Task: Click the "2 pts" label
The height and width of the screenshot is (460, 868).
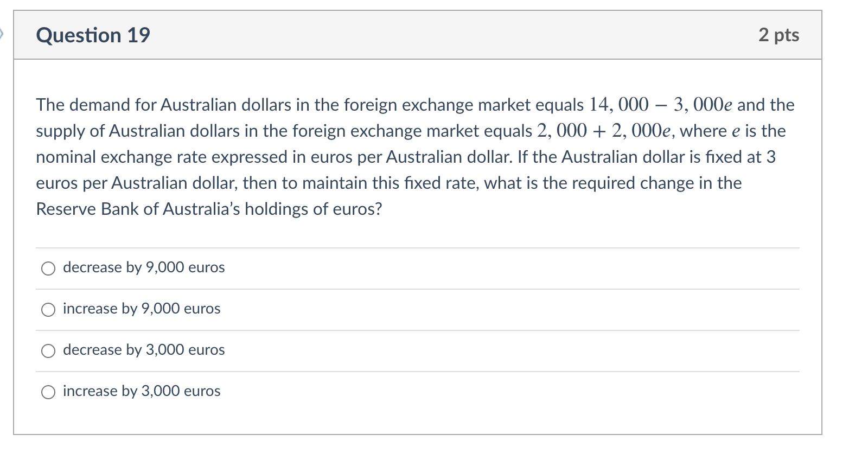Action: pos(778,35)
